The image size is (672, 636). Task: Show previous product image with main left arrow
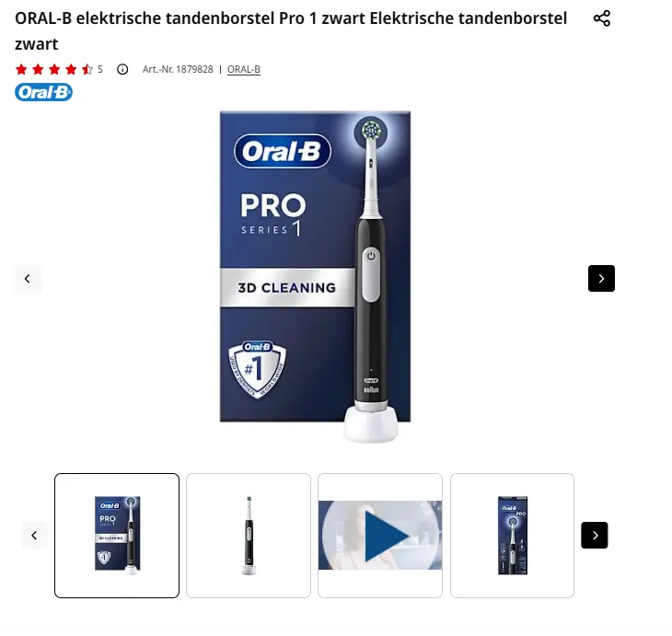tap(28, 279)
